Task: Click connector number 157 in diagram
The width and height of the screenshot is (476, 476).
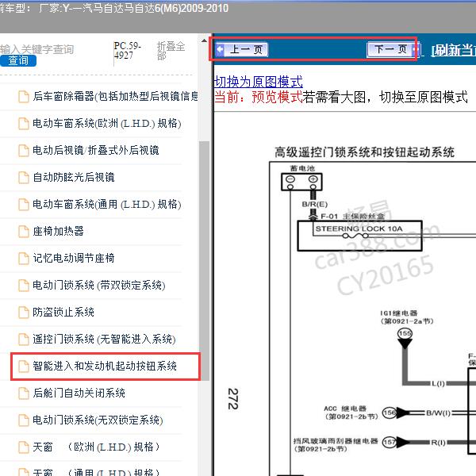Action: pos(390,443)
